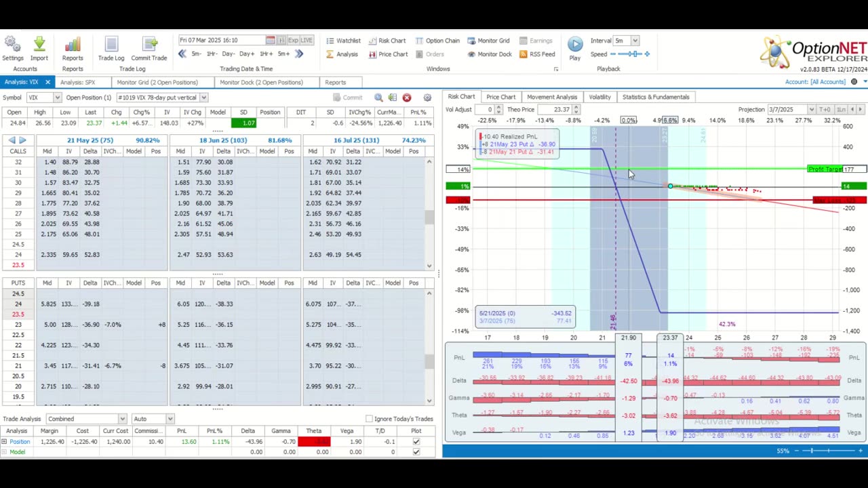Open the Watchlist window
The height and width of the screenshot is (488, 868).
point(342,41)
